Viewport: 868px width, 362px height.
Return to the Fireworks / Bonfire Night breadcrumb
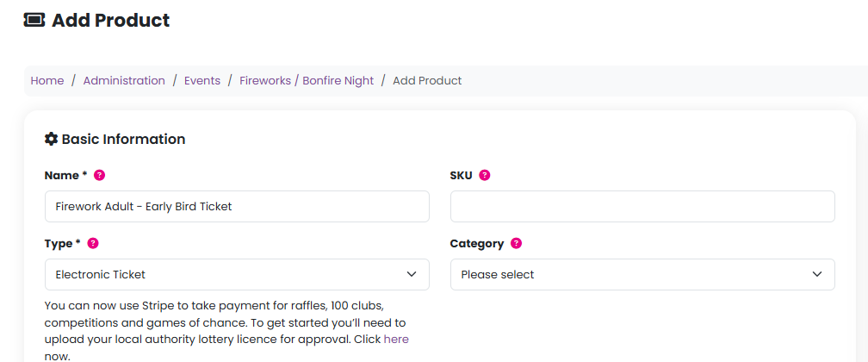(307, 80)
